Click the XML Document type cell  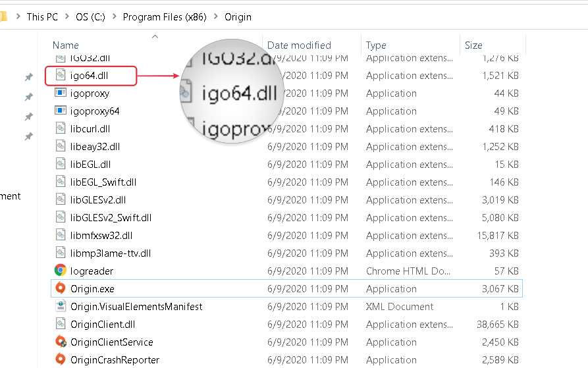(x=400, y=307)
